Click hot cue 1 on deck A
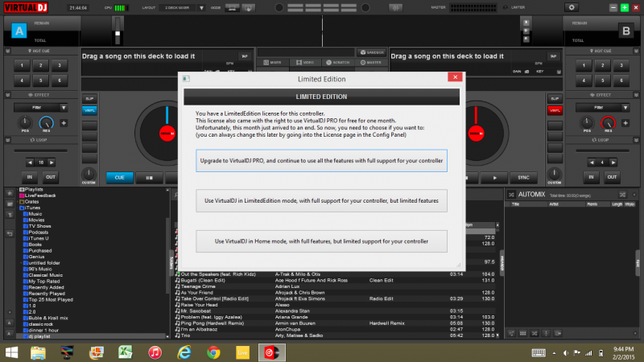The image size is (644, 362). (x=22, y=65)
